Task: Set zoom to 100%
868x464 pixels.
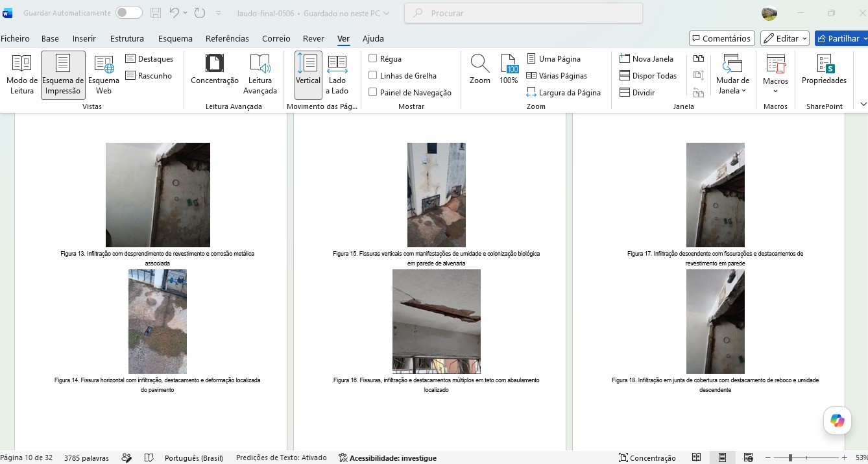Action: (509, 70)
